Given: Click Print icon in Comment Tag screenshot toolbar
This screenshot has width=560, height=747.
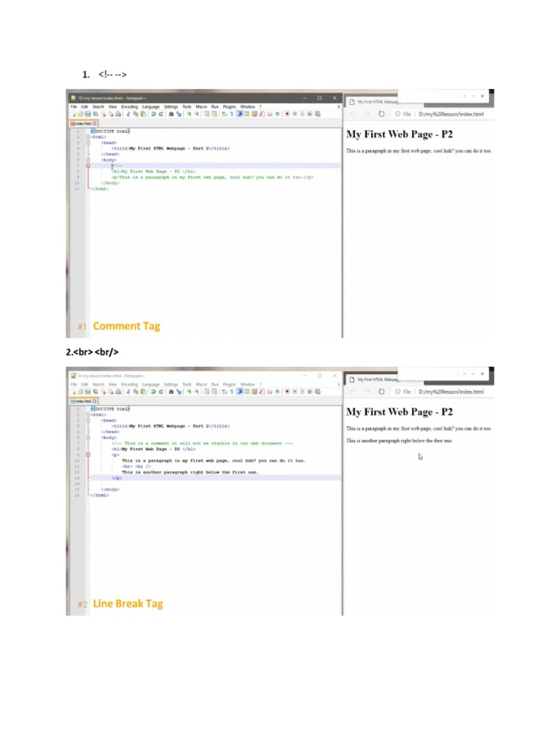Looking at the screenshot, I should pos(118,115).
